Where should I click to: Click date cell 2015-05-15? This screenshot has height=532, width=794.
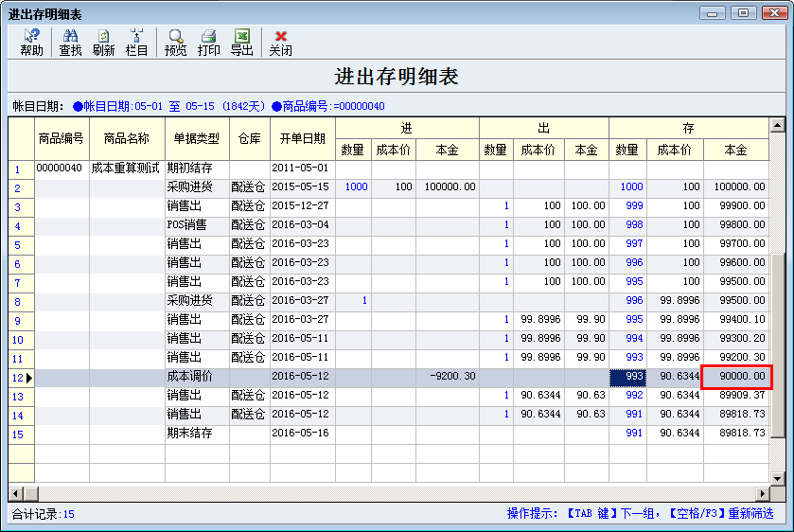302,187
